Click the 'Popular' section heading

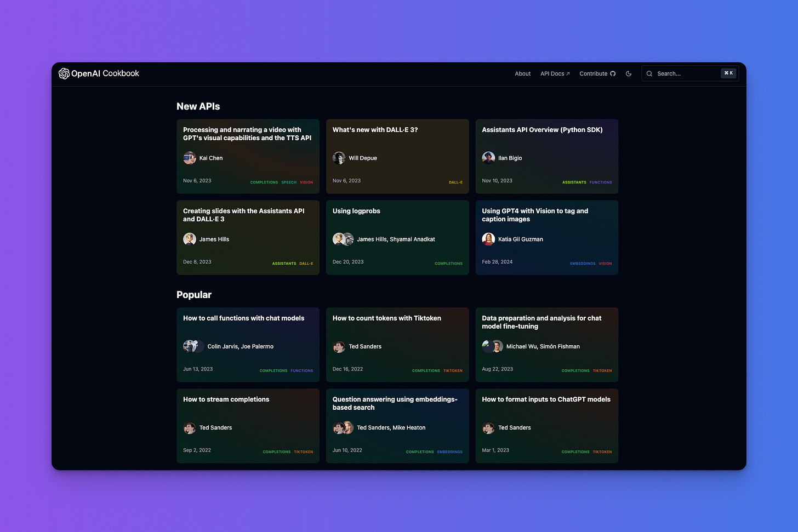(x=194, y=295)
